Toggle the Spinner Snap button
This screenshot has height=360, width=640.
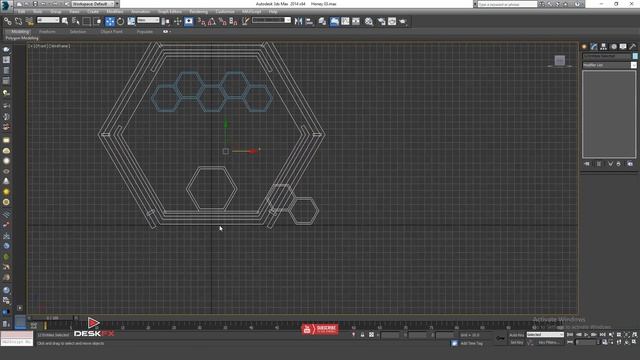point(233,22)
